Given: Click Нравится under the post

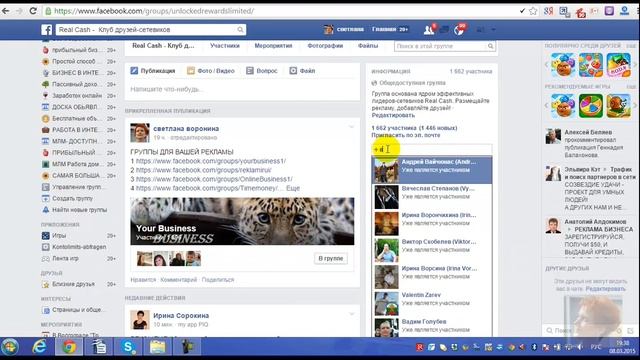Looking at the screenshot, I should coord(143,280).
